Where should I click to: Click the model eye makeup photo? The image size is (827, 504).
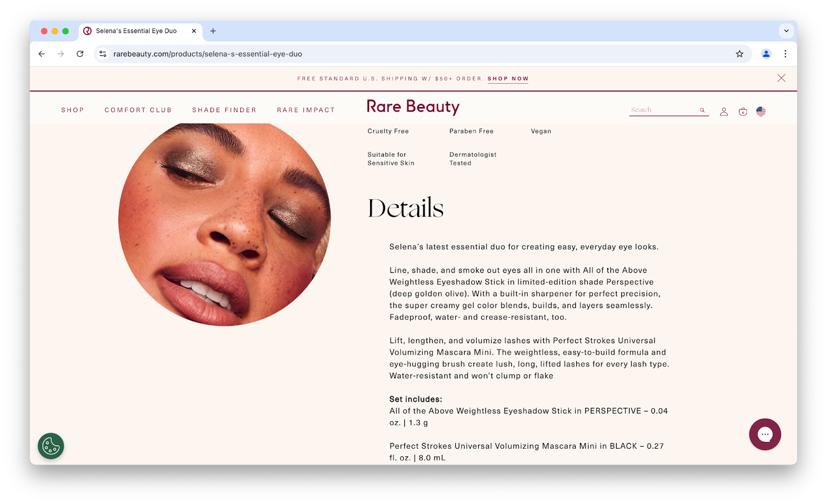224,224
